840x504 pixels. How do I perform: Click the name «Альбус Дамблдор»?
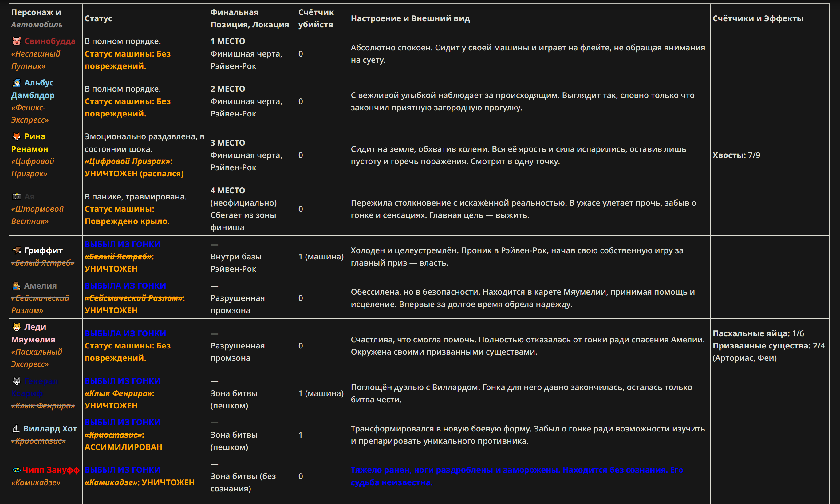(x=33, y=89)
